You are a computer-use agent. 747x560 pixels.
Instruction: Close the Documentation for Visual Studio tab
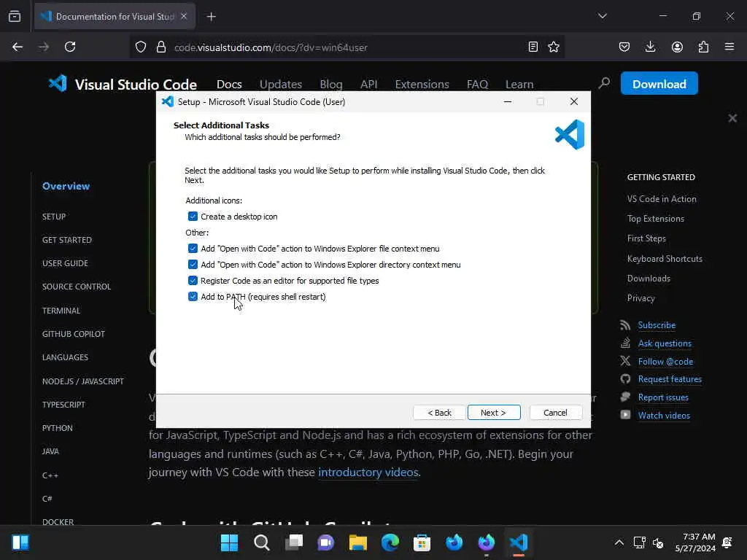[184, 16]
